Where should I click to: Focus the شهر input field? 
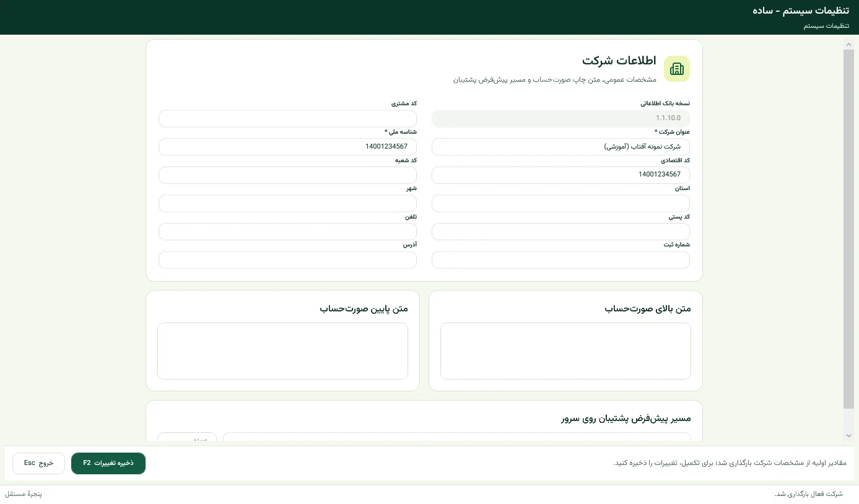(x=287, y=203)
